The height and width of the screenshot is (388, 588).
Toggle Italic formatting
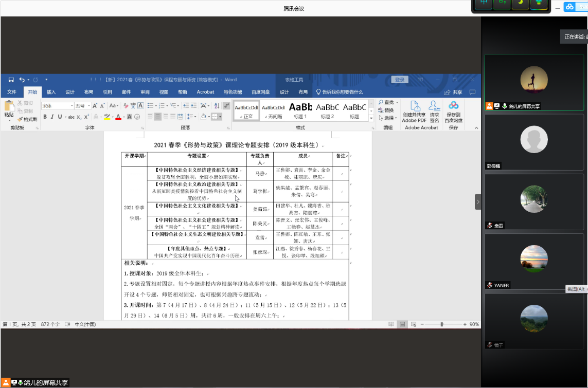pos(52,117)
